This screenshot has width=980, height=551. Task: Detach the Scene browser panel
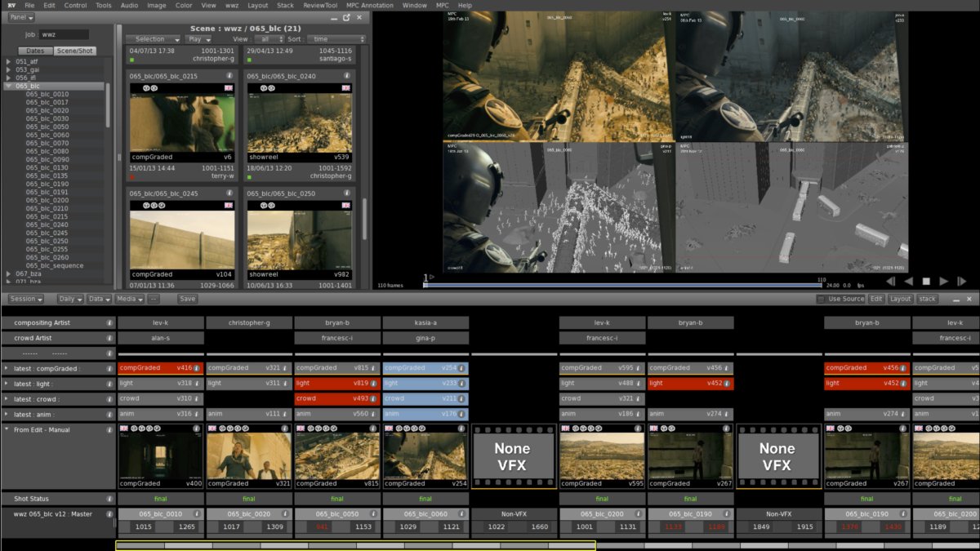point(347,17)
